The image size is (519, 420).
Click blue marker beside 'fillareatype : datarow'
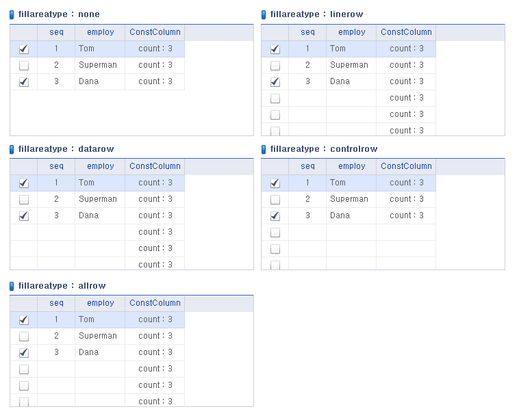click(x=12, y=149)
